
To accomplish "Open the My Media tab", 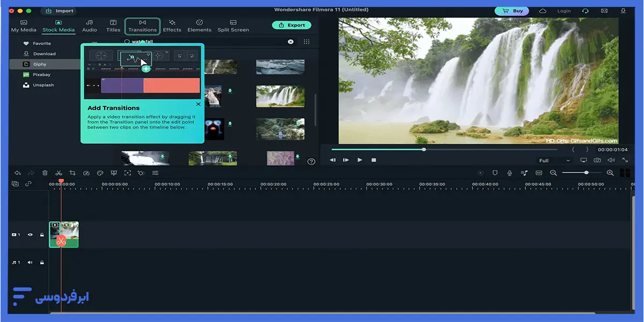I will pyautogui.click(x=24, y=26).
